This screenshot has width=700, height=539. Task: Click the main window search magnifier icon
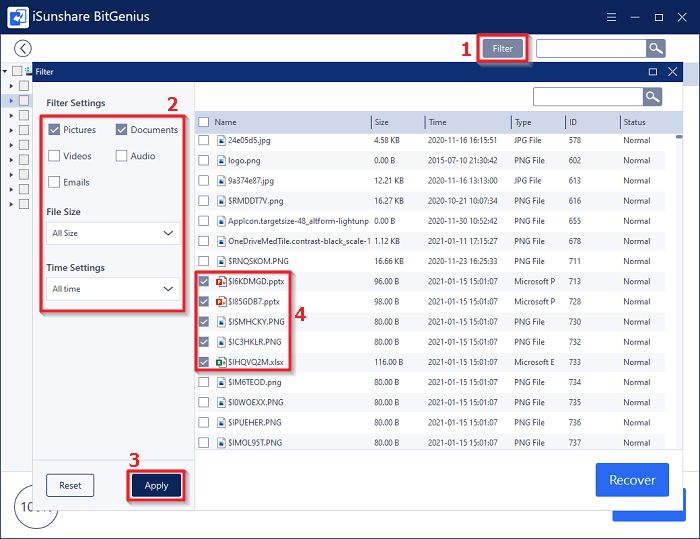pos(655,48)
